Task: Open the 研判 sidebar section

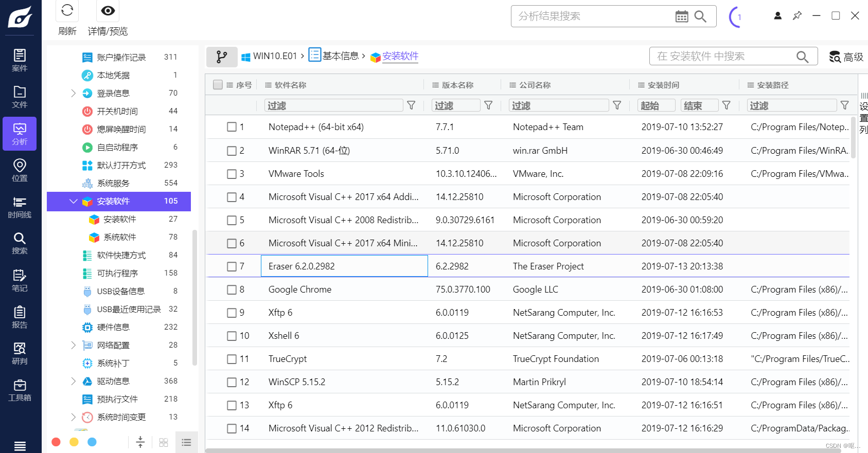Action: [20, 353]
